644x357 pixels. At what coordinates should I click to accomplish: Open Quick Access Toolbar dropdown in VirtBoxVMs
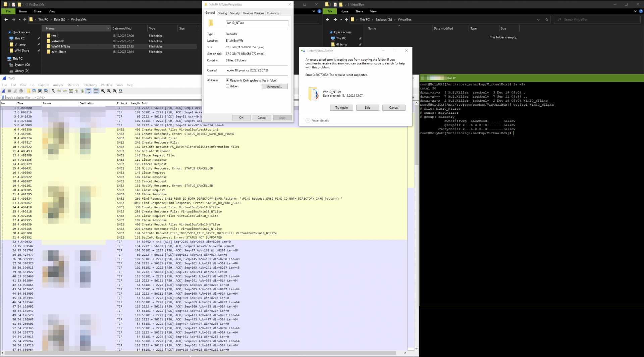24,4
